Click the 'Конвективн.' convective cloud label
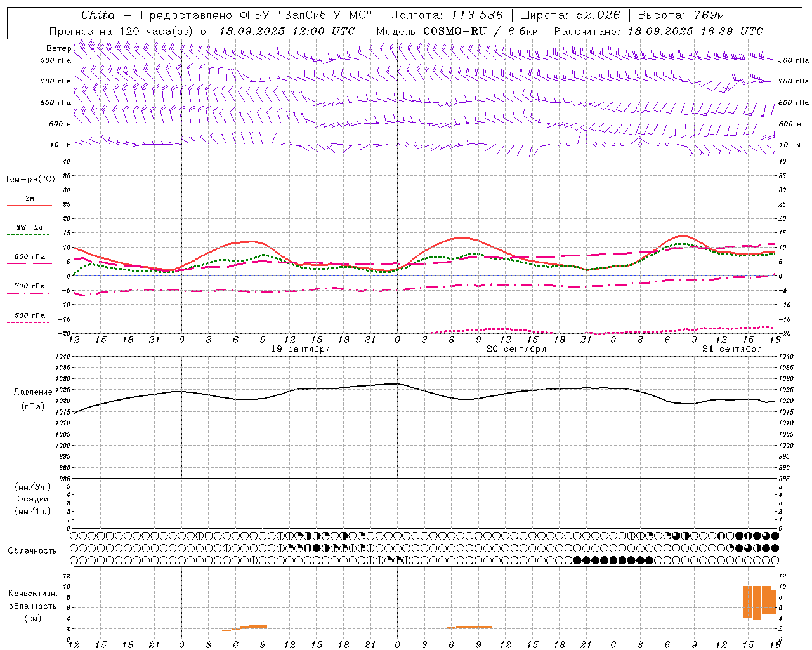 tap(33, 594)
